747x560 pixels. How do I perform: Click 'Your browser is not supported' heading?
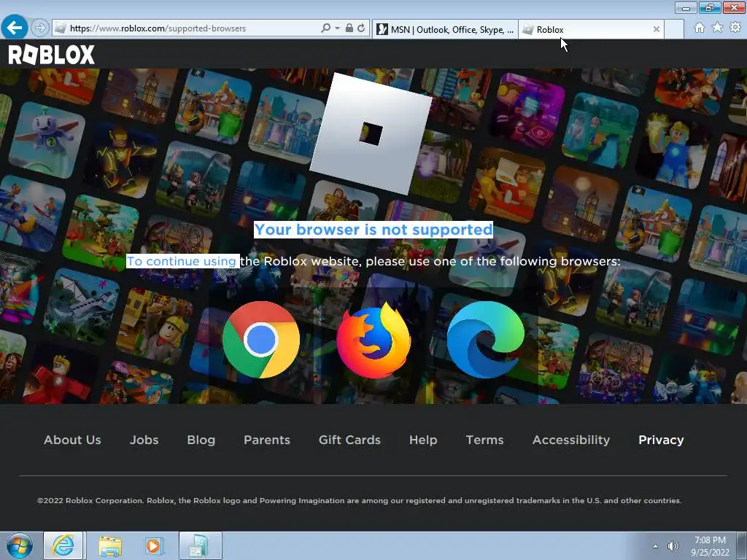click(373, 230)
